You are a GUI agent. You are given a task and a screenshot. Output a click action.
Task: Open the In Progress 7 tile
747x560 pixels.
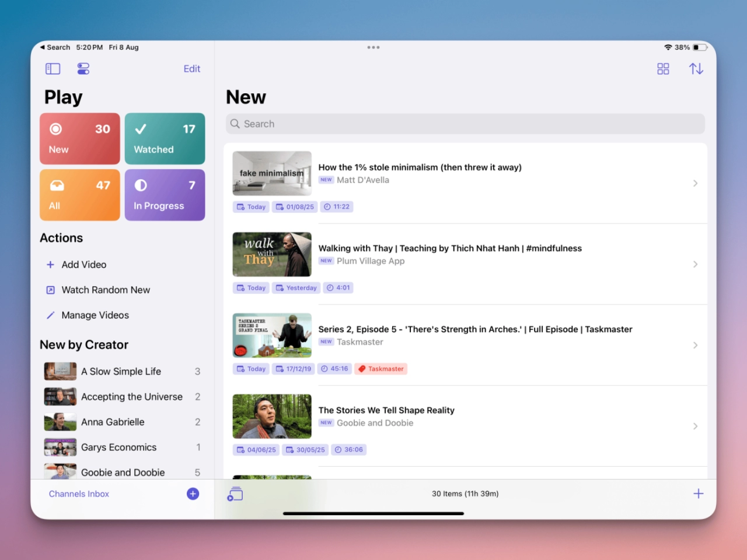(x=165, y=195)
